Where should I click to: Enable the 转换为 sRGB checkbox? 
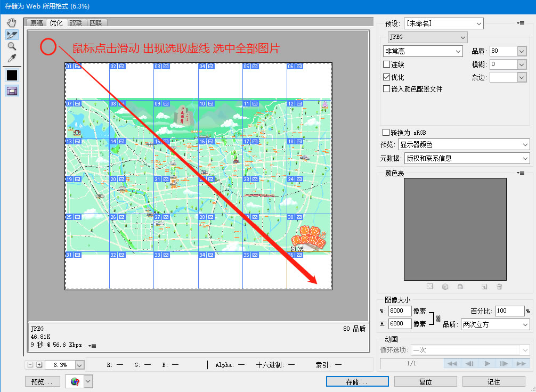tap(386, 132)
